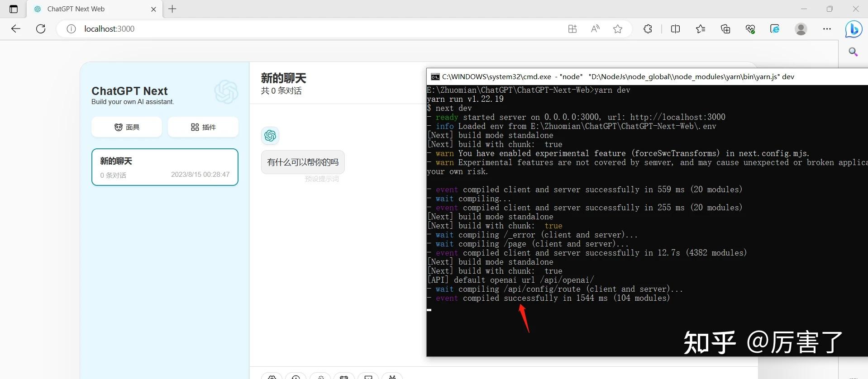Open the Favorites list
Screen dimensions: 868x379
click(x=701, y=29)
